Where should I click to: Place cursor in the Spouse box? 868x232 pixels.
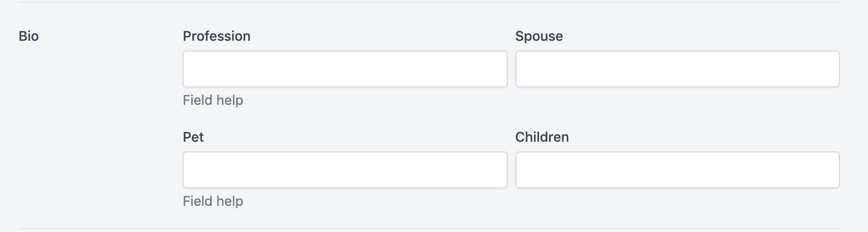tap(677, 69)
